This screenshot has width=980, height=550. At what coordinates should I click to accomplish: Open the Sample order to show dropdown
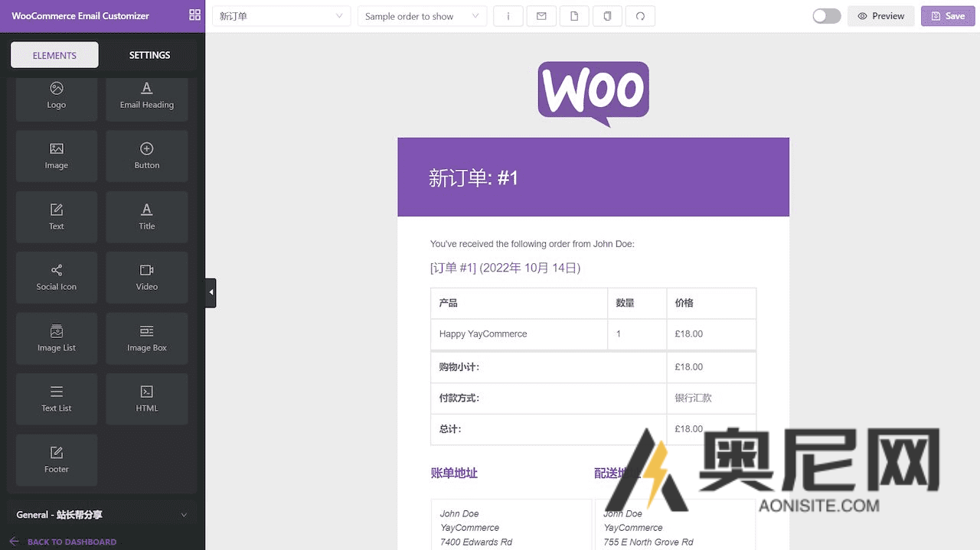click(422, 16)
